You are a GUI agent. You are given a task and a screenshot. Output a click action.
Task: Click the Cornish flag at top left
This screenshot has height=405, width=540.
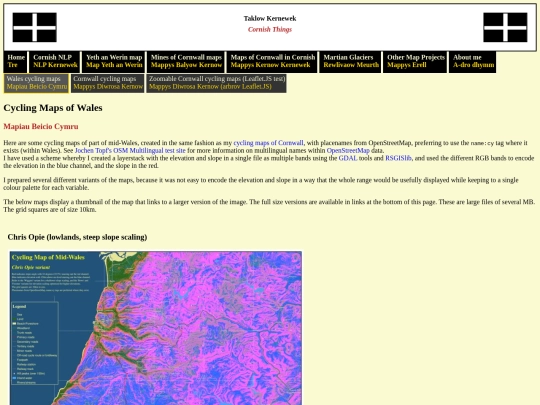tap(35, 27)
